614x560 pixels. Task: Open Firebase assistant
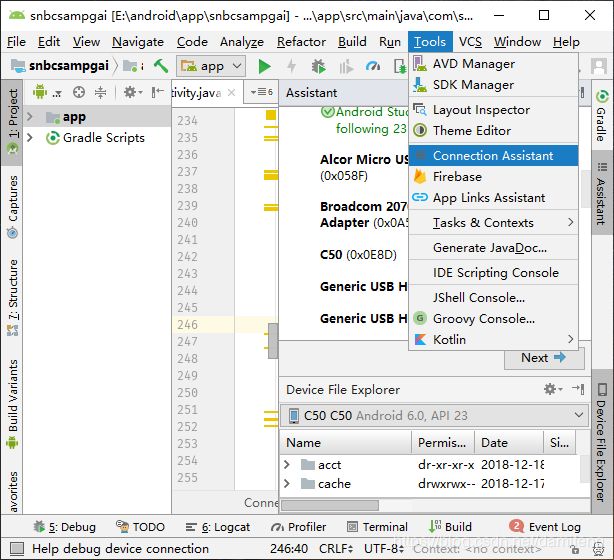pyautogui.click(x=493, y=177)
